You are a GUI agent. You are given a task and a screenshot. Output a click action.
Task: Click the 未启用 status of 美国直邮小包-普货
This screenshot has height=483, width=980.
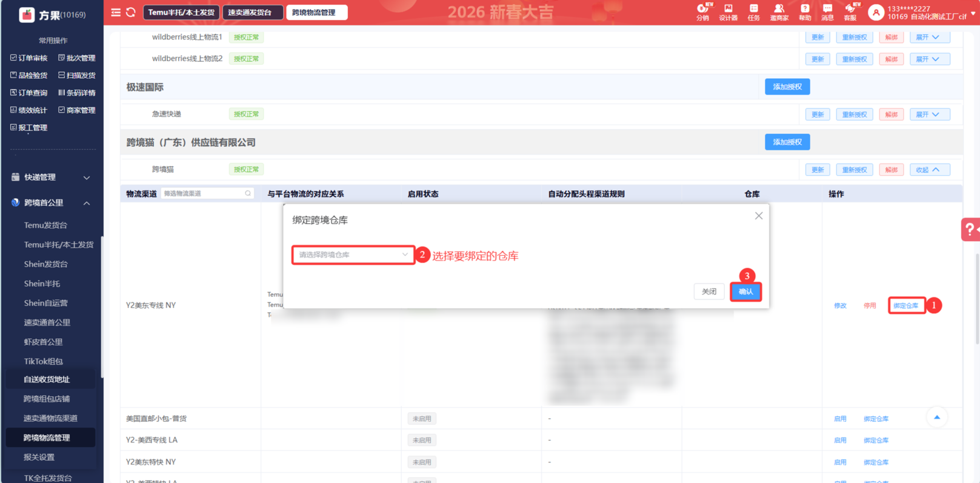[422, 419]
